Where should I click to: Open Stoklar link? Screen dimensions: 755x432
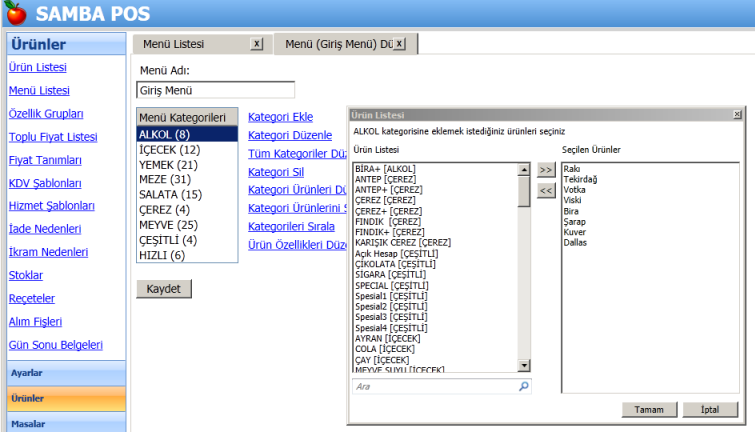pos(26,275)
